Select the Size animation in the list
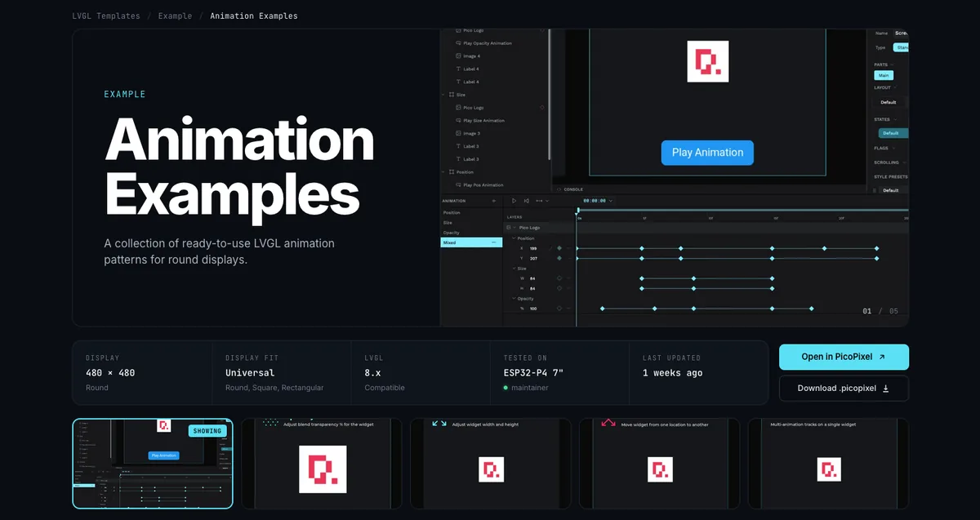This screenshot has height=520, width=980. pyautogui.click(x=471, y=223)
